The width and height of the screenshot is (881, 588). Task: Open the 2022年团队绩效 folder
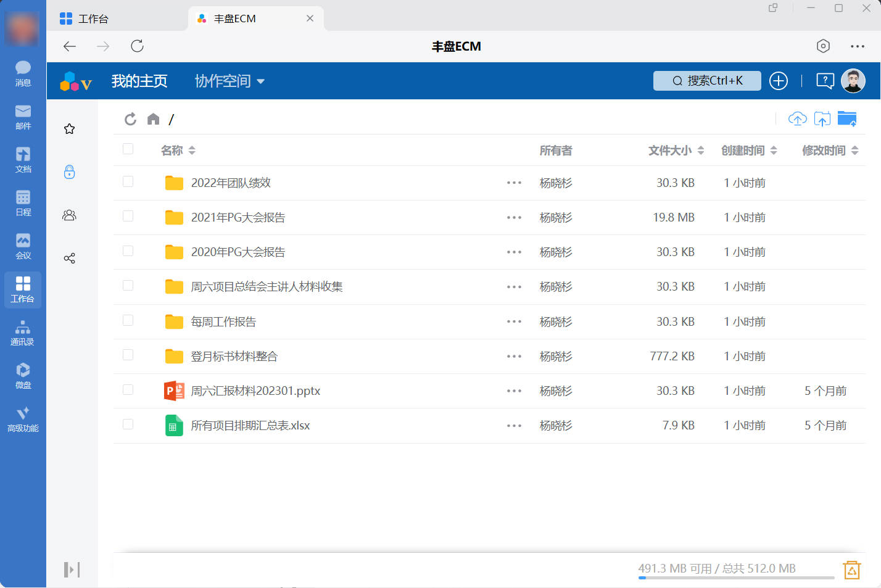231,183
